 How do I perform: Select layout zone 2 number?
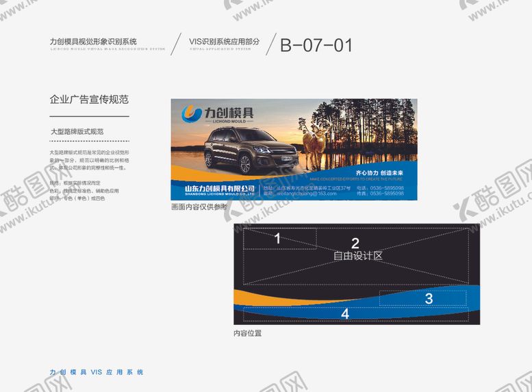click(355, 243)
